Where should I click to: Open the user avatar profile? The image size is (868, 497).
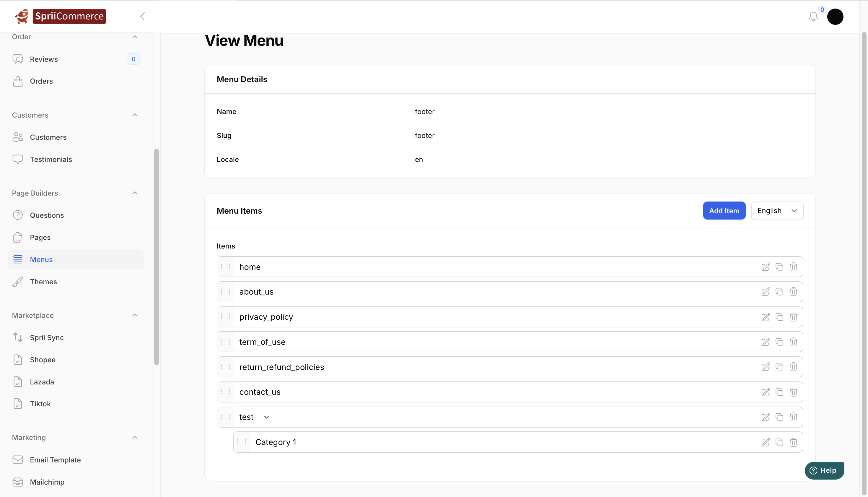[835, 17]
